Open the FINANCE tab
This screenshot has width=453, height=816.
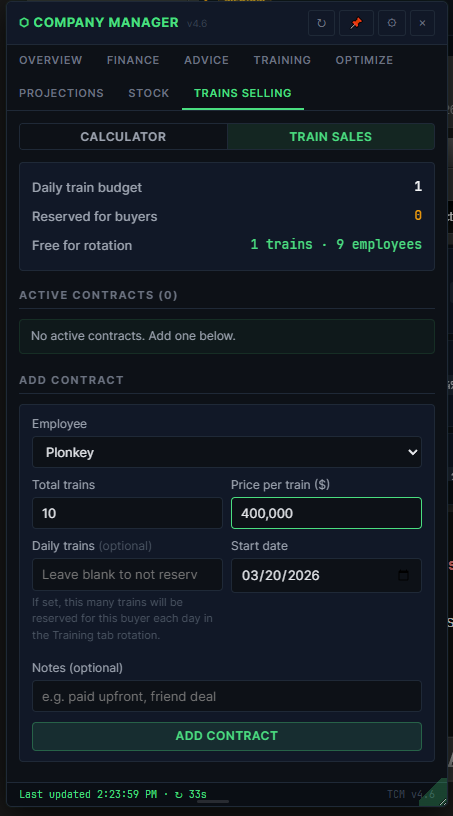(x=133, y=60)
